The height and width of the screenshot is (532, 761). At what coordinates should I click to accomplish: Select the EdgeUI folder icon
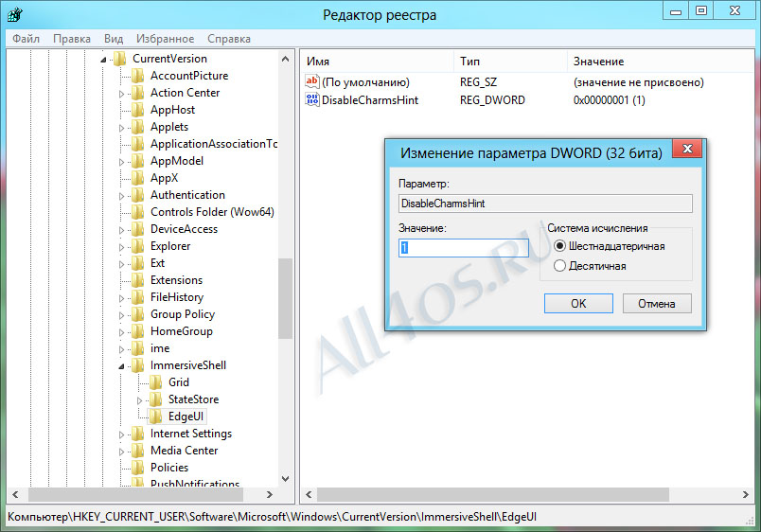coord(156,416)
